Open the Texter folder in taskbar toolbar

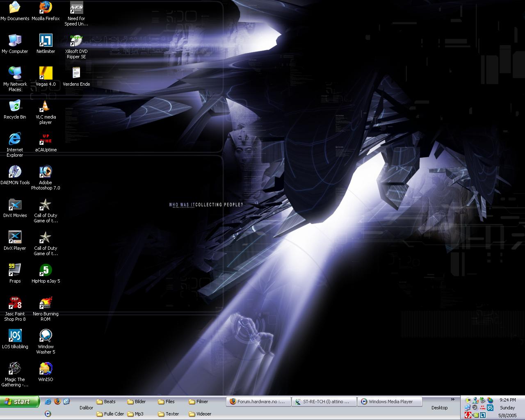tap(169, 414)
